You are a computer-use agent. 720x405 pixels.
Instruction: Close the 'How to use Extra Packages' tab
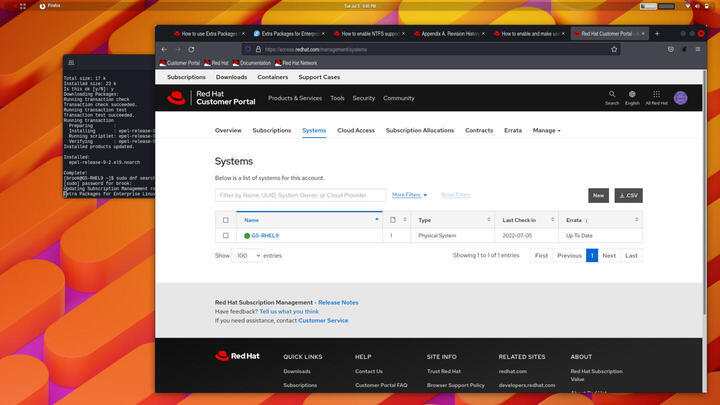pos(243,34)
